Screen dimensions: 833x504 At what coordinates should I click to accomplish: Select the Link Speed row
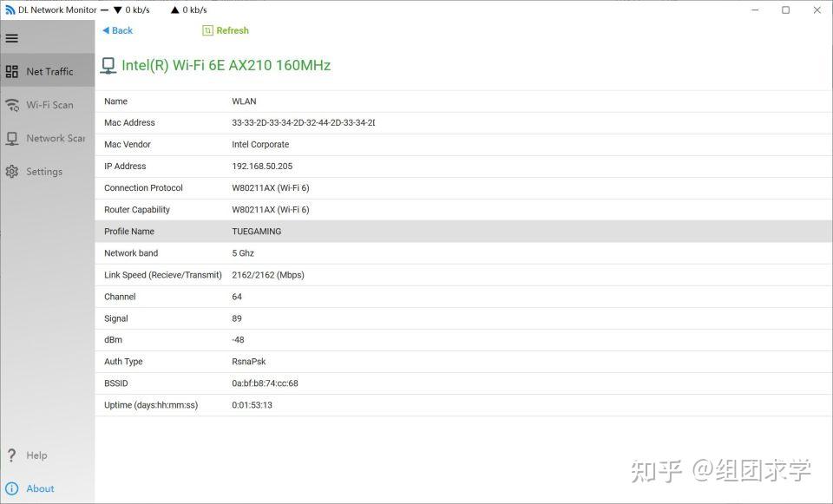(347, 274)
